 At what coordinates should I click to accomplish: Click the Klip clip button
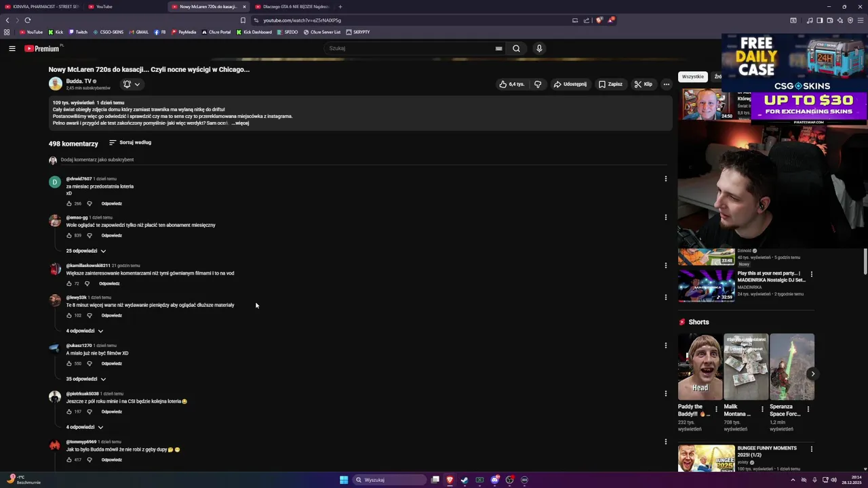pos(643,84)
